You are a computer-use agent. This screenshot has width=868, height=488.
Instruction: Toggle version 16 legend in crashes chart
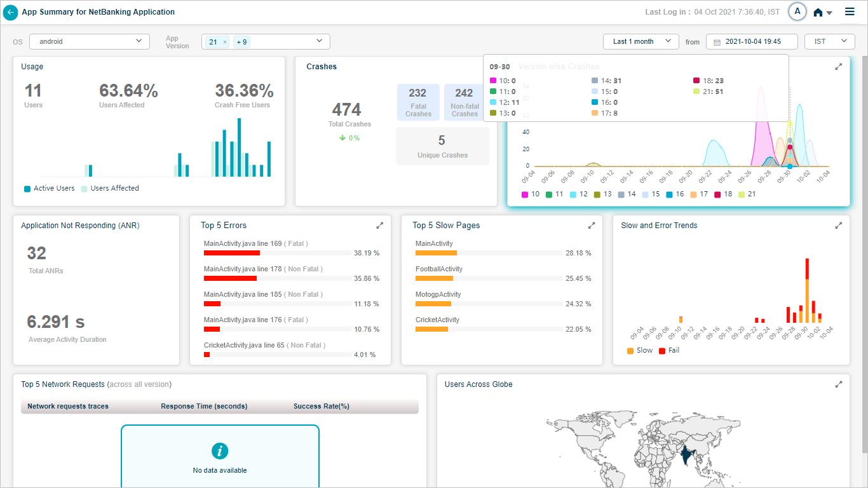(x=675, y=194)
